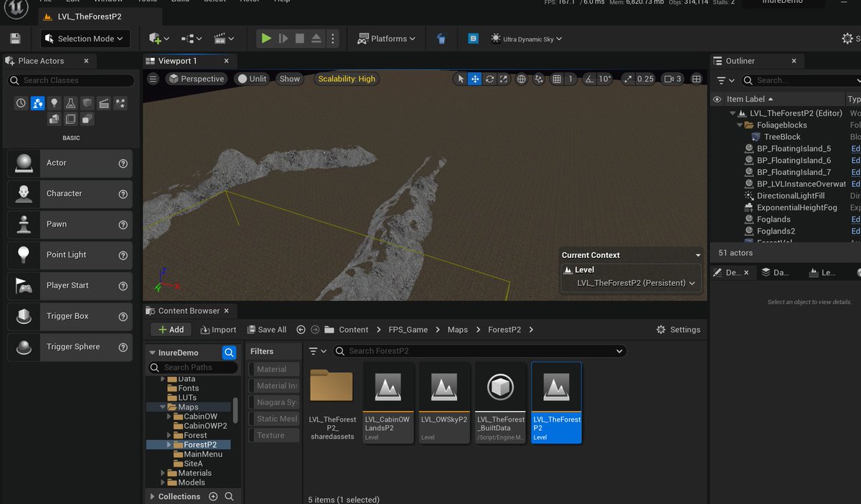
Task: Click Save All in Content Browser
Action: click(x=267, y=330)
